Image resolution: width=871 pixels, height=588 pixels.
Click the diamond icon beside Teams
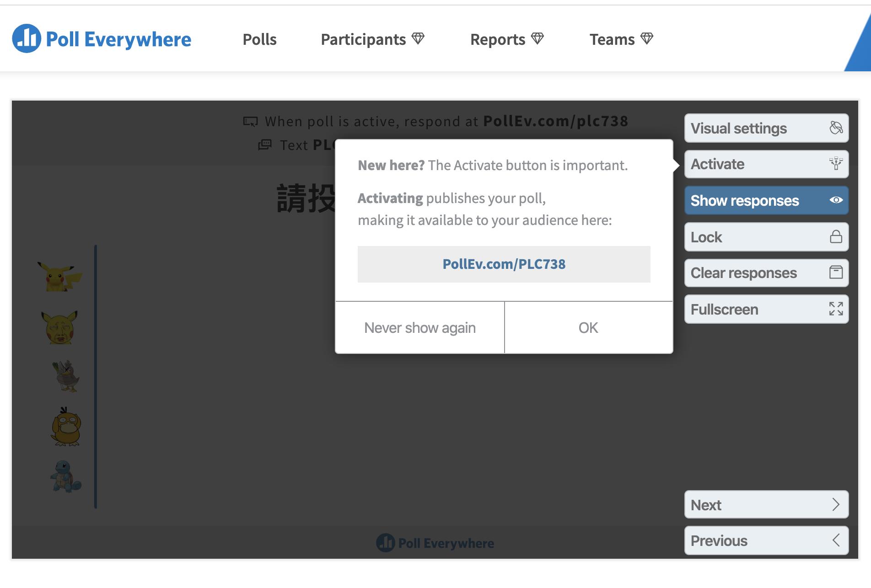coord(647,38)
